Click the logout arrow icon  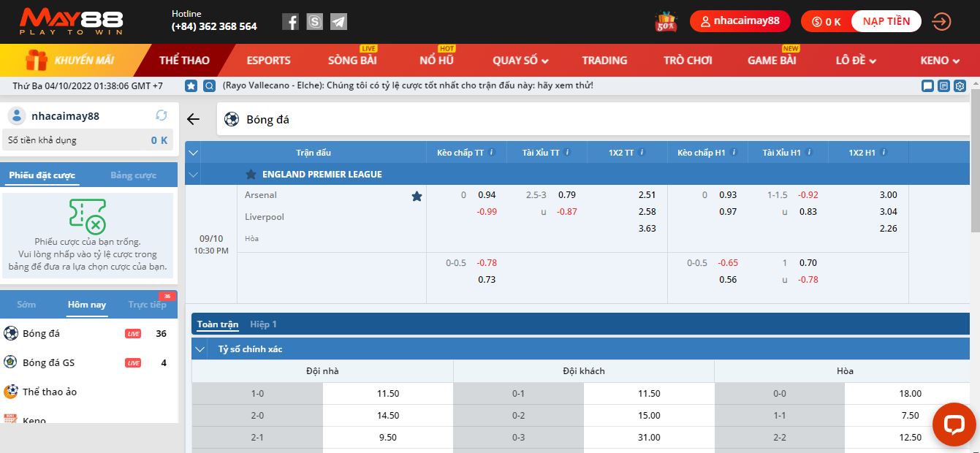[941, 22]
